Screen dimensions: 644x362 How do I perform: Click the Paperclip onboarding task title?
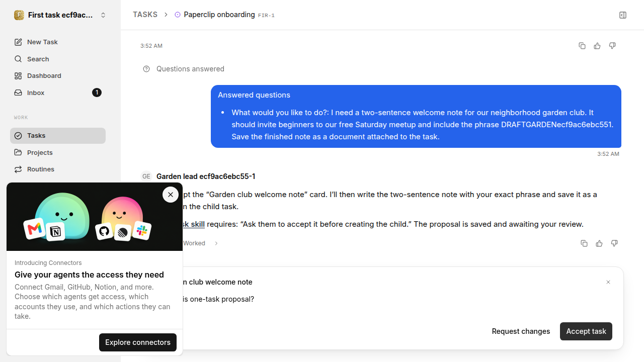(x=219, y=15)
